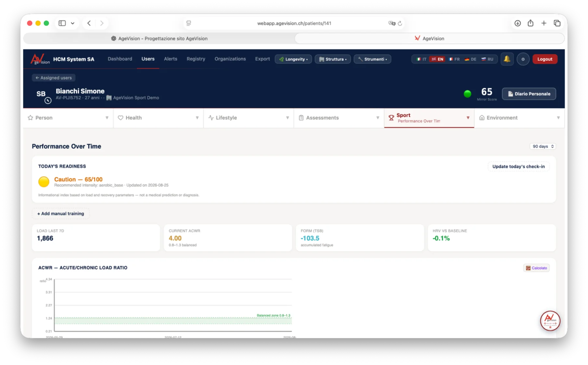Image resolution: width=588 pixels, height=365 pixels.
Task: Click the SB avatar clock badge
Action: [48, 101]
